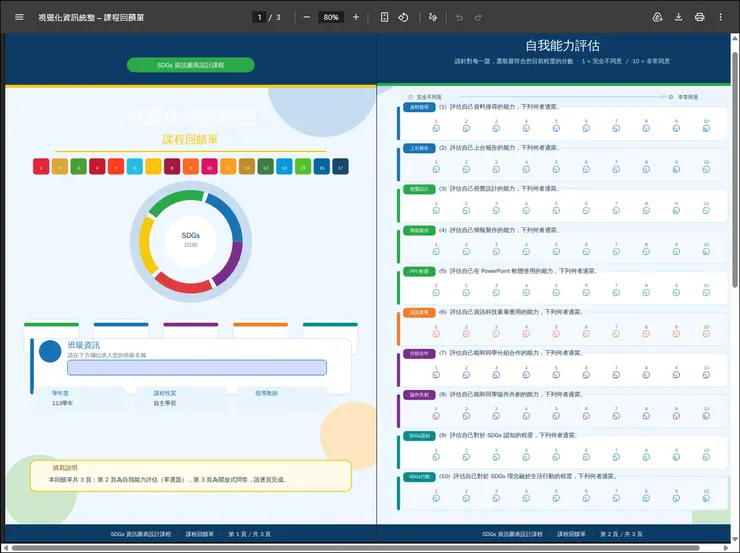
Task: Click the '課程回饋單' yellow subtitle
Action: click(190, 139)
